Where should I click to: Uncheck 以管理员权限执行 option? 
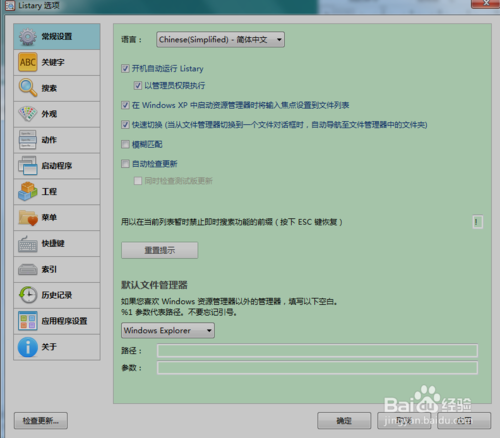[x=138, y=86]
